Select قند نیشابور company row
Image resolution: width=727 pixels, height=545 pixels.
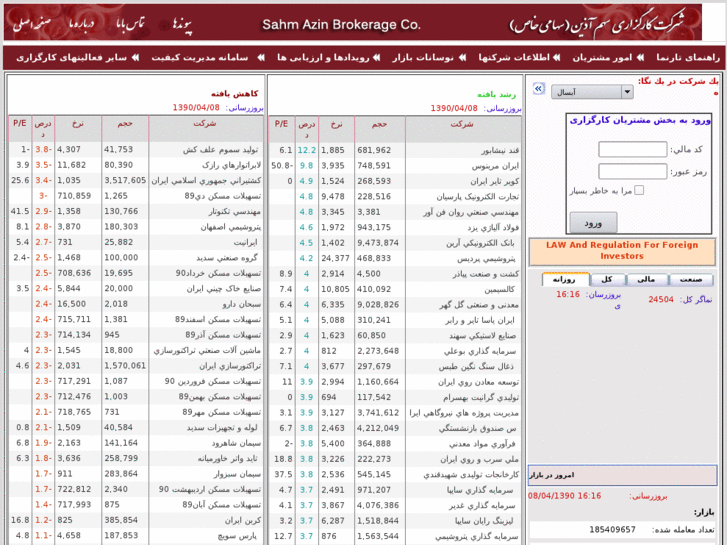click(x=395, y=150)
